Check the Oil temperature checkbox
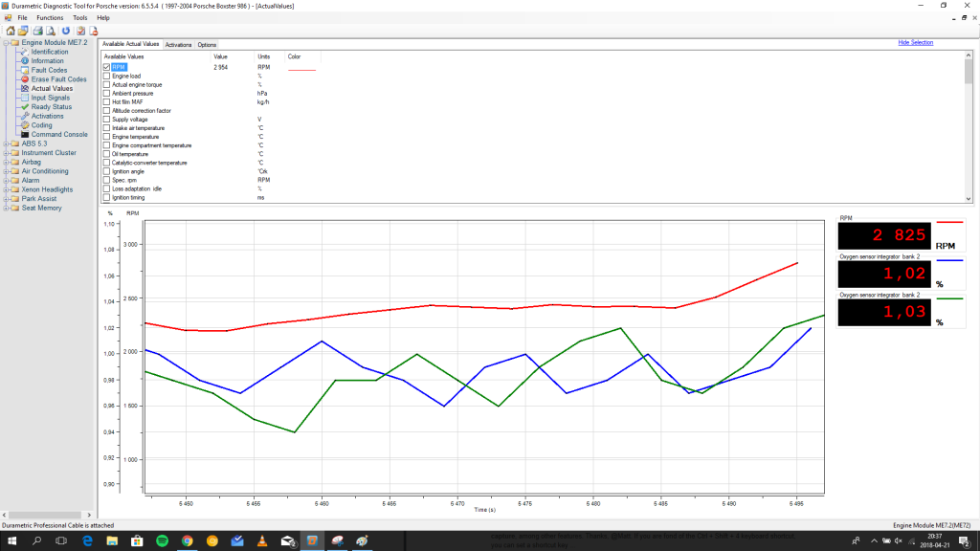This screenshot has width=980, height=551. (106, 154)
